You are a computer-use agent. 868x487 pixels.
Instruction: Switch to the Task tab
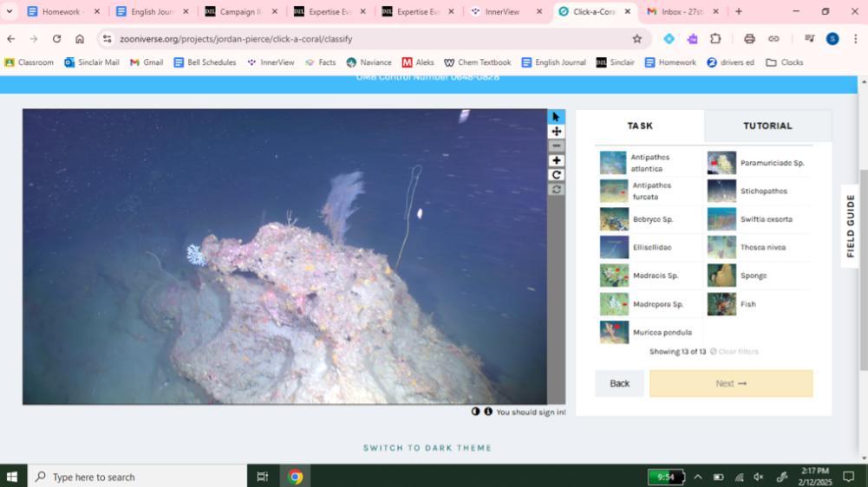640,126
